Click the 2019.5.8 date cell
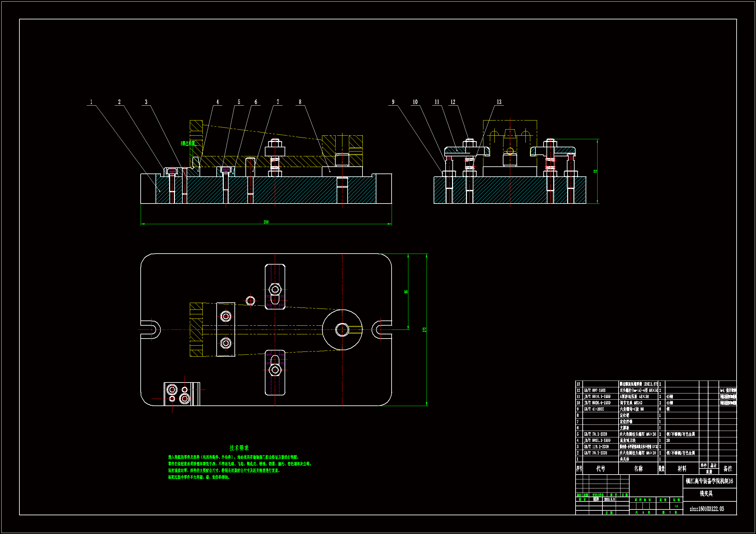756x534 pixels. [609, 499]
